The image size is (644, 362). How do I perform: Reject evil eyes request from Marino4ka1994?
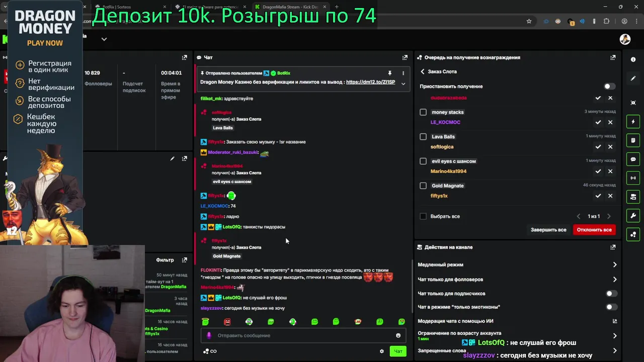[x=610, y=171]
